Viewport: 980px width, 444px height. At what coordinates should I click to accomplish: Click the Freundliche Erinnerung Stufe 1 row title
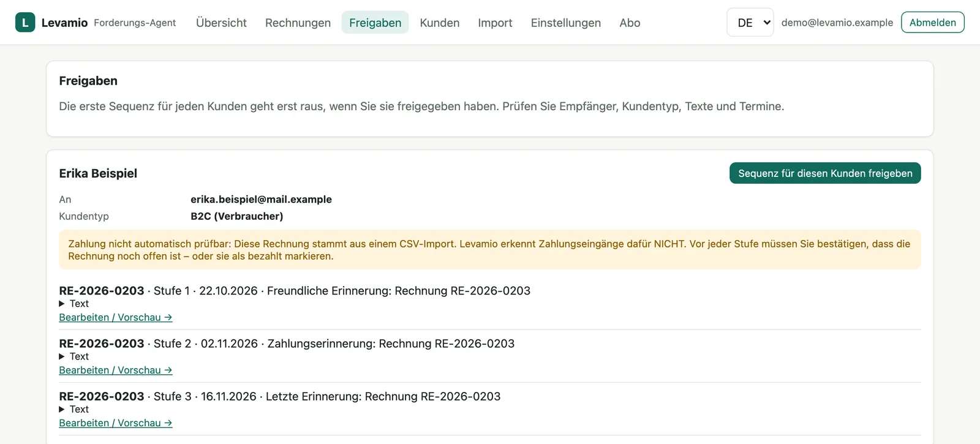(295, 291)
